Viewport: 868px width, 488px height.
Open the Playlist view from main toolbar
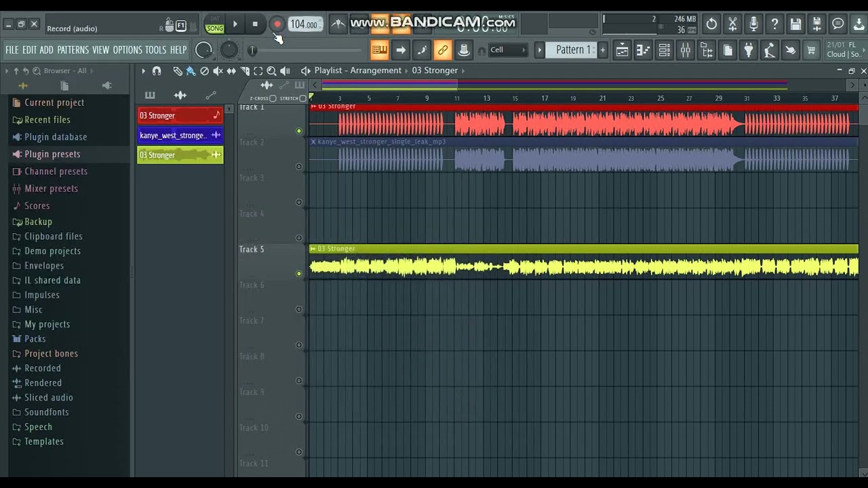622,49
